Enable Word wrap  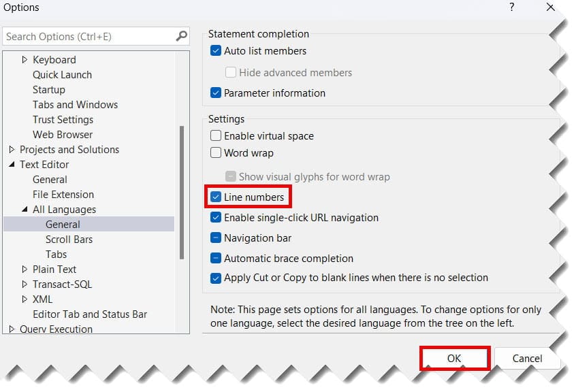coord(216,152)
